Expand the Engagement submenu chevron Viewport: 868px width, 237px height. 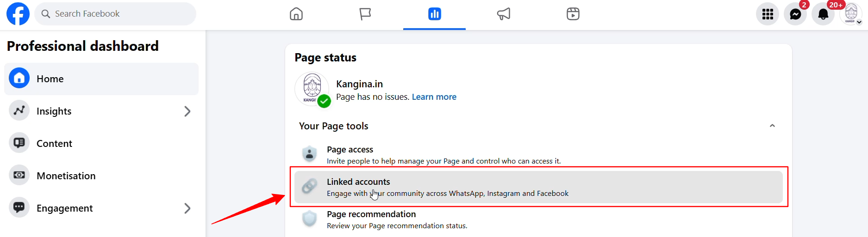pos(187,208)
